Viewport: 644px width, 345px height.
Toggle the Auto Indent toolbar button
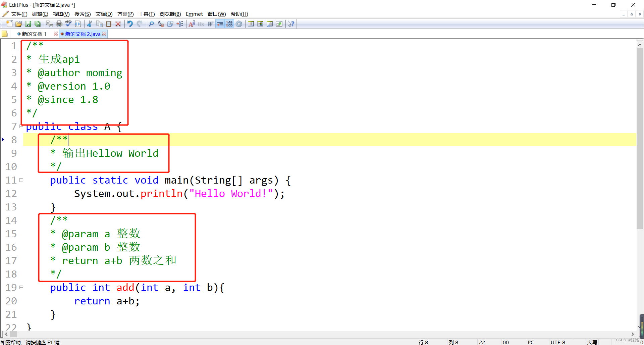coord(220,24)
